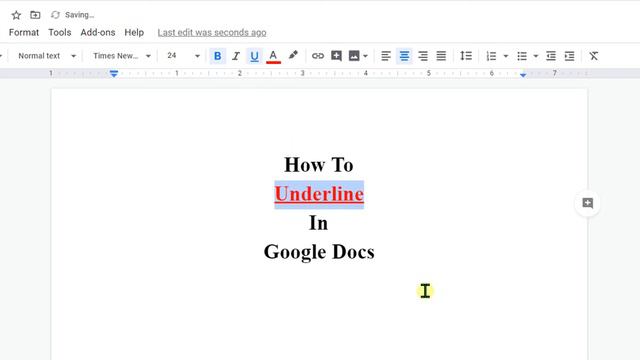Add comment using the page margin button
This screenshot has width=640, height=360.
pyautogui.click(x=587, y=203)
